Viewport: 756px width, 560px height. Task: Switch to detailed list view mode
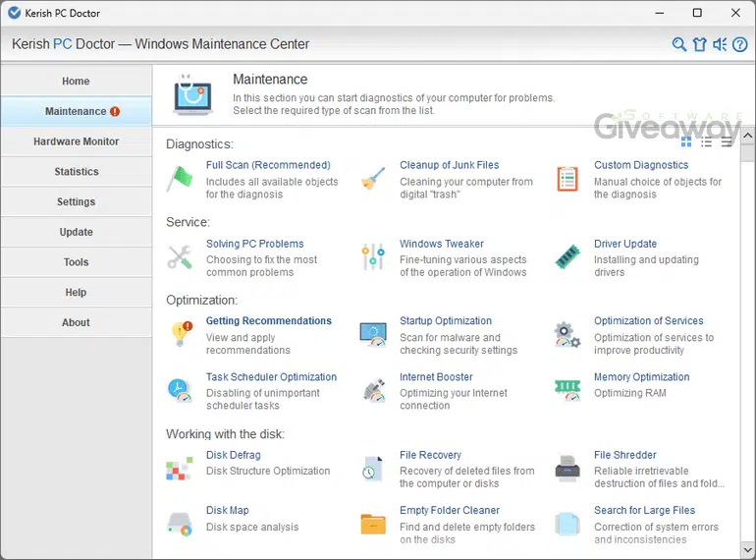(706, 141)
